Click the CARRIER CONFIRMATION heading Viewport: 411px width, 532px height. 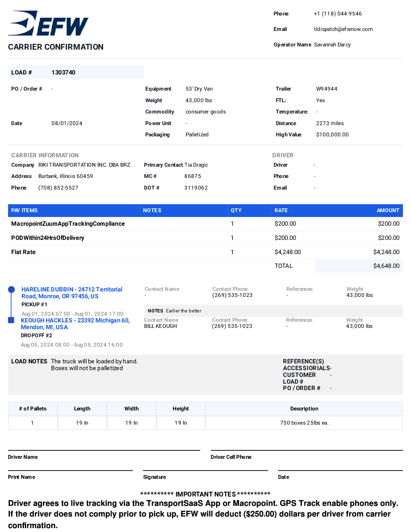[x=56, y=47]
